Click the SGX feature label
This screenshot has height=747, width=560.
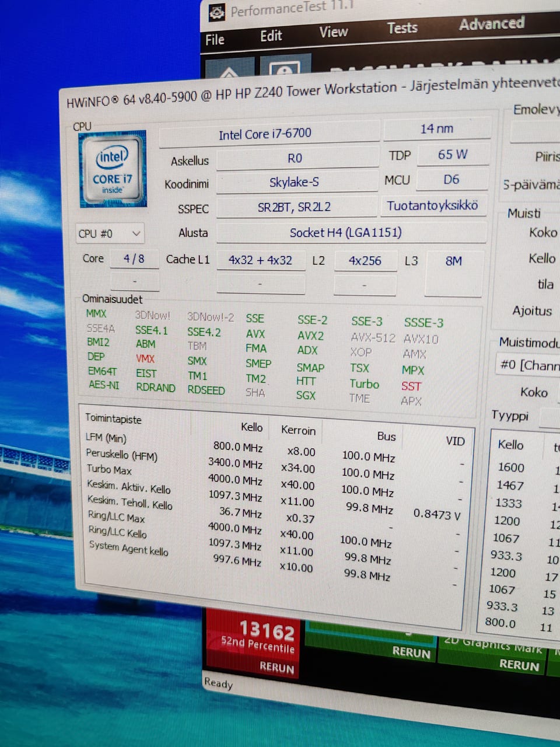click(x=306, y=395)
